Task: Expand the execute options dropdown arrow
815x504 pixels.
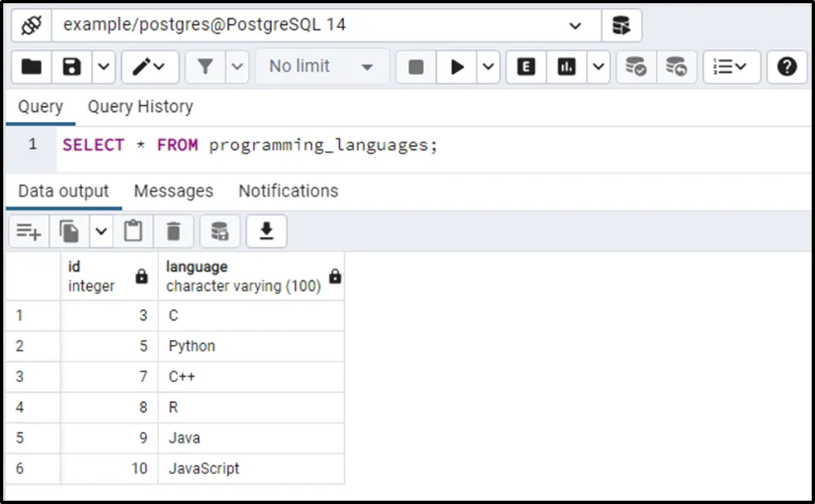Action: click(x=488, y=67)
